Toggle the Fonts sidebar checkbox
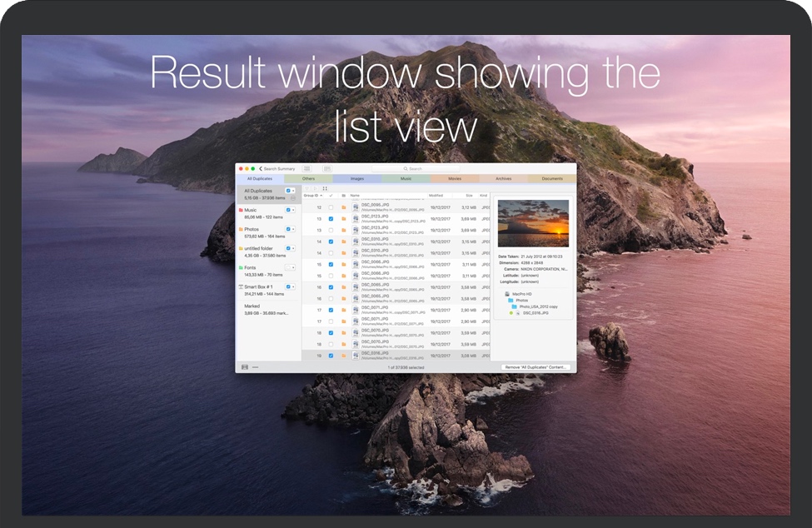 (288, 267)
